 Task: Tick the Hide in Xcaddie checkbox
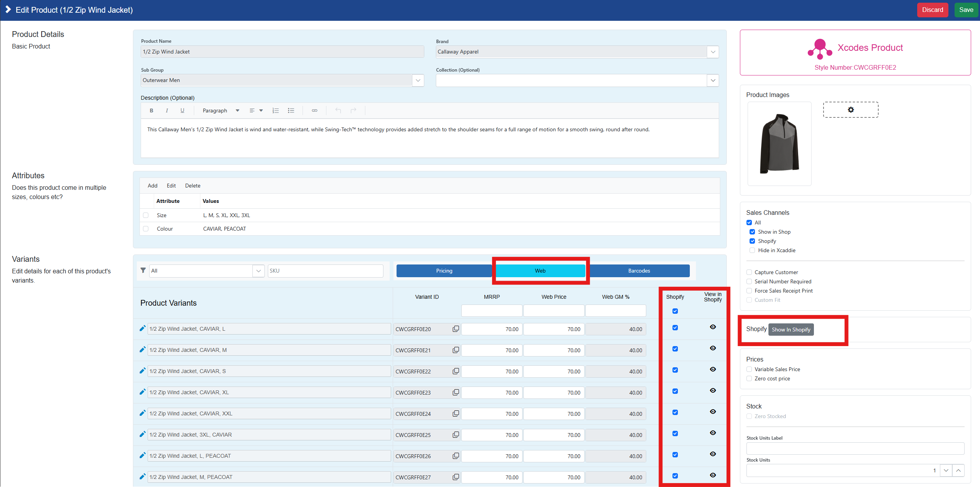tap(752, 250)
